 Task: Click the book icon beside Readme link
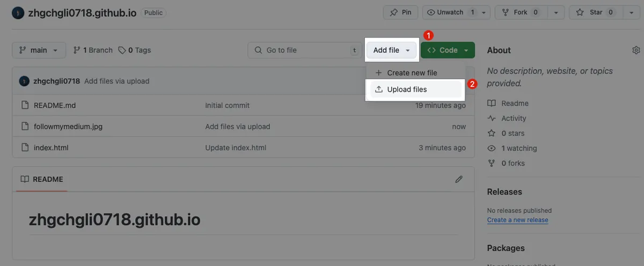(x=492, y=103)
